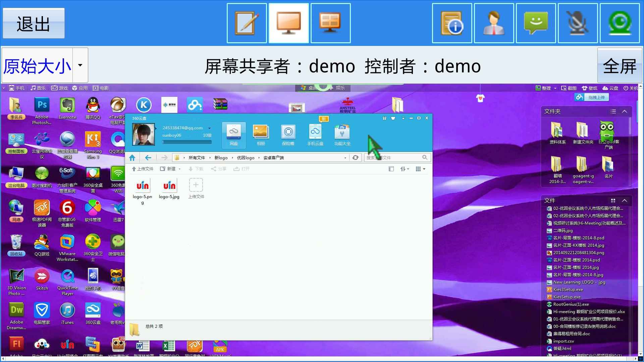Open the 整理 dropdown arrow on the desktop bar

pos(555,88)
